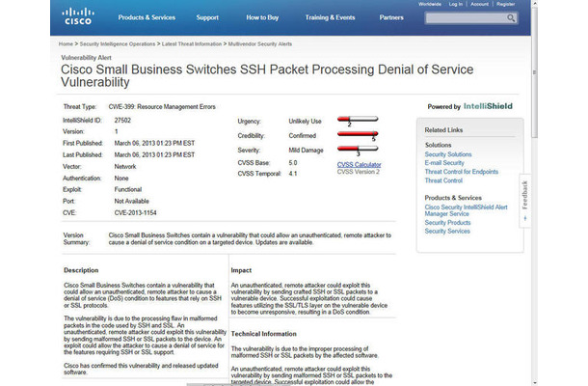Select the Unlikely Use urgency text
This screenshot has height=386, width=588.
point(305,122)
